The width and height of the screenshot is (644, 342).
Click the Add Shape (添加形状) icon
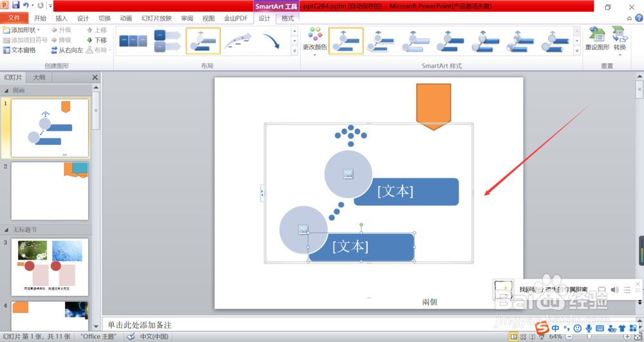pos(6,30)
